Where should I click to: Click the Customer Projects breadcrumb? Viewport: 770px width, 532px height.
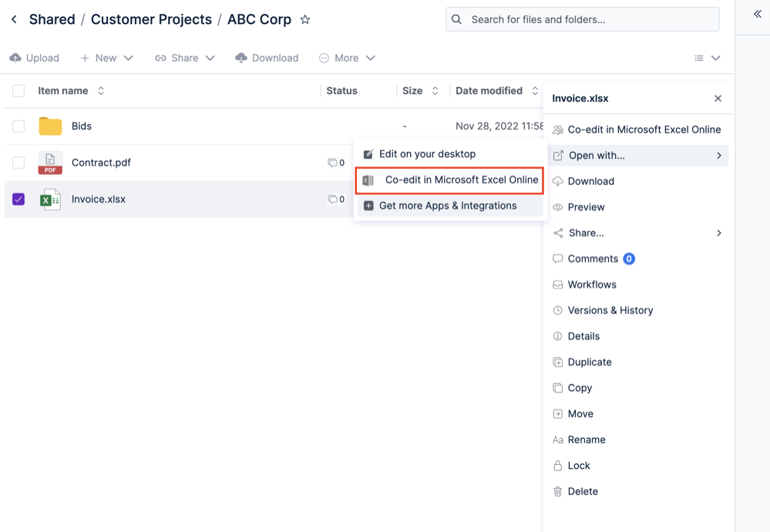(151, 19)
